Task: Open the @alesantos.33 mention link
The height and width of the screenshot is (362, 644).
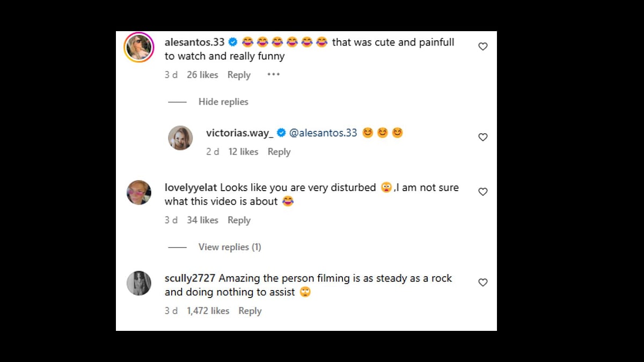Action: click(x=323, y=133)
